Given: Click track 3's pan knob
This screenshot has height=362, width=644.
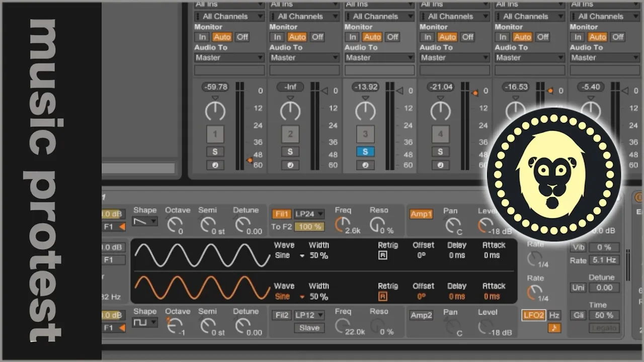Looking at the screenshot, I should (365, 110).
